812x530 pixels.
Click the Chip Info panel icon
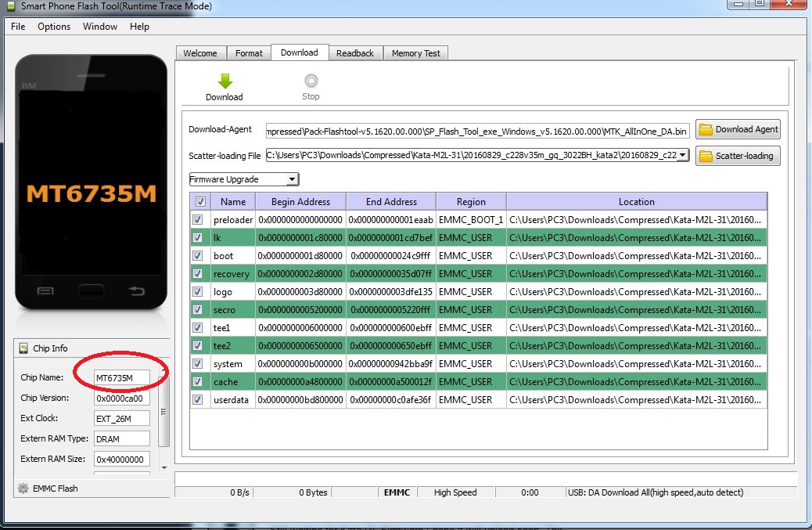[23, 348]
